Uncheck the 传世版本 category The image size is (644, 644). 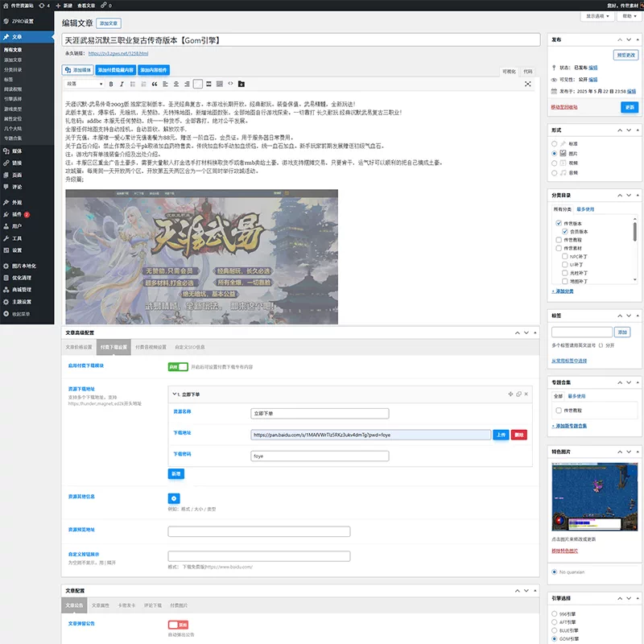[x=559, y=223]
